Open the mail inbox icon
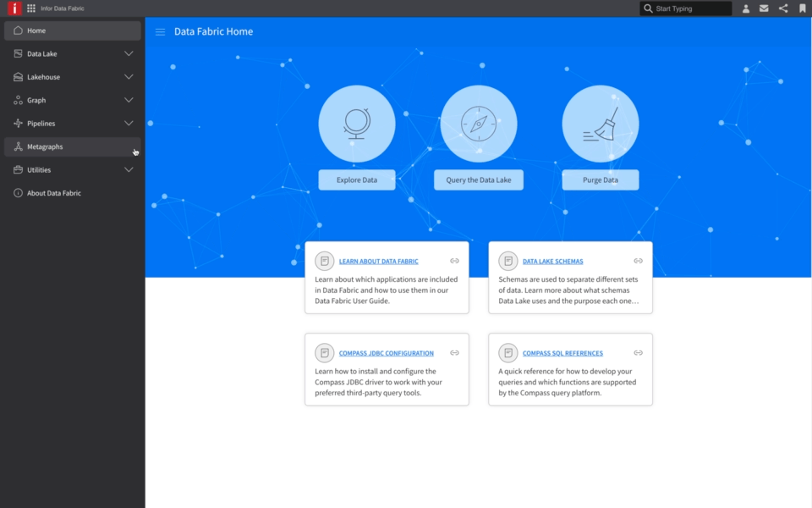The width and height of the screenshot is (812, 508). (x=764, y=8)
